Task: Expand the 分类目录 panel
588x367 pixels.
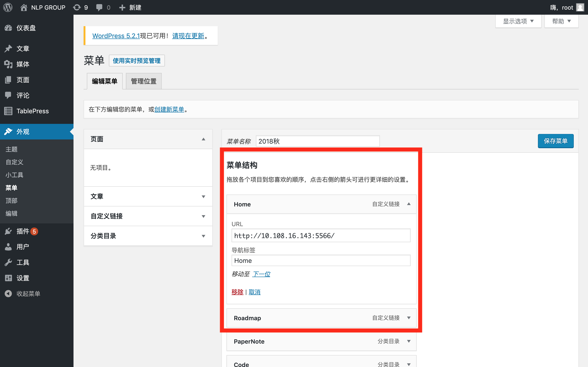Action: click(203, 236)
